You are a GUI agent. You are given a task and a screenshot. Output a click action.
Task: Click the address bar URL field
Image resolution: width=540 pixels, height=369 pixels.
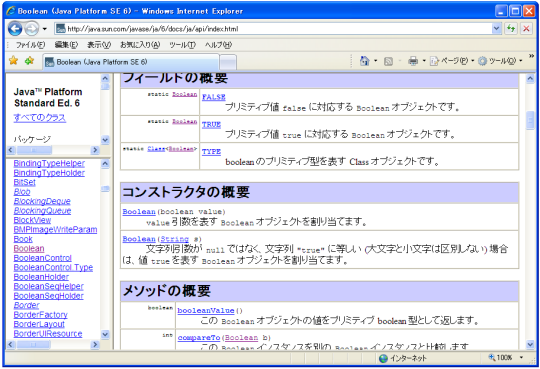tap(273, 29)
